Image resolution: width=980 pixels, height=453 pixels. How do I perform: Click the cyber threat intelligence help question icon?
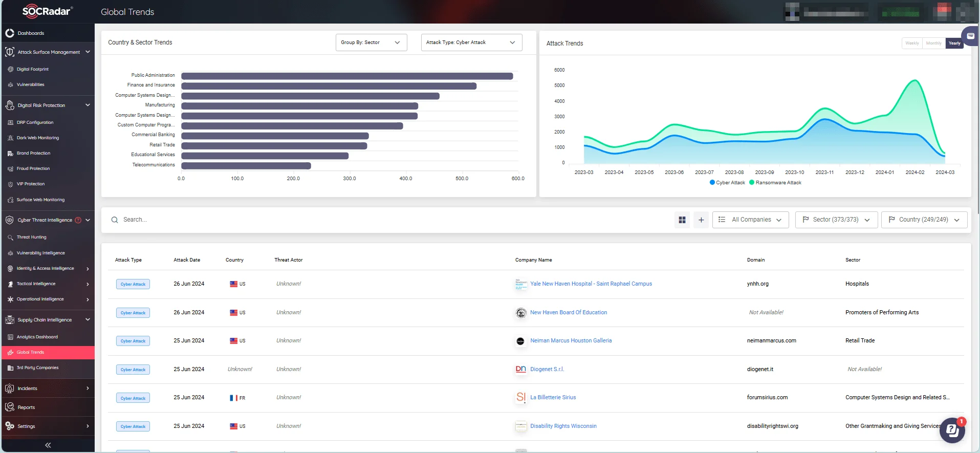(x=78, y=220)
